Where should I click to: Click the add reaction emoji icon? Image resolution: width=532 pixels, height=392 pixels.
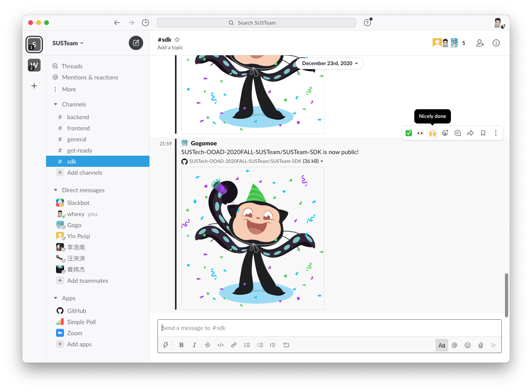(x=445, y=133)
